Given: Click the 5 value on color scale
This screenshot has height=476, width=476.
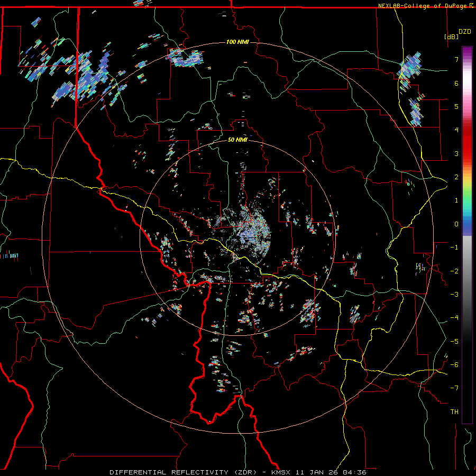Looking at the screenshot, I should [456, 106].
